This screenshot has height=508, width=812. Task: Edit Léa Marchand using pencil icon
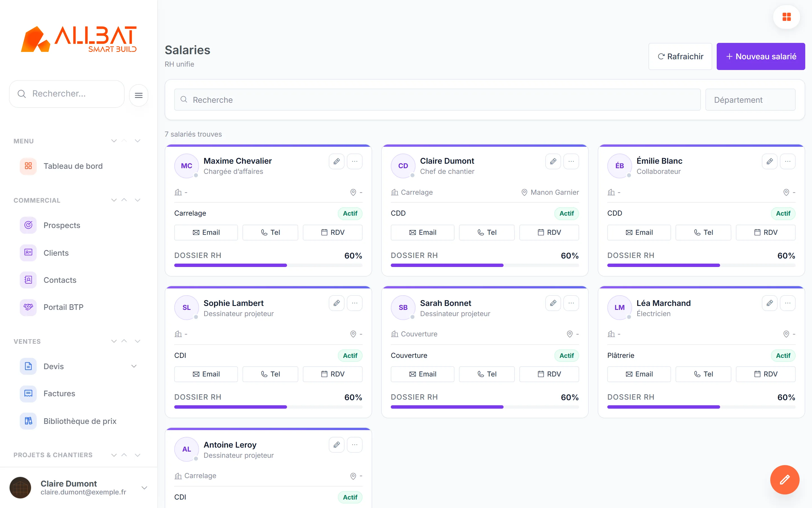click(x=770, y=303)
